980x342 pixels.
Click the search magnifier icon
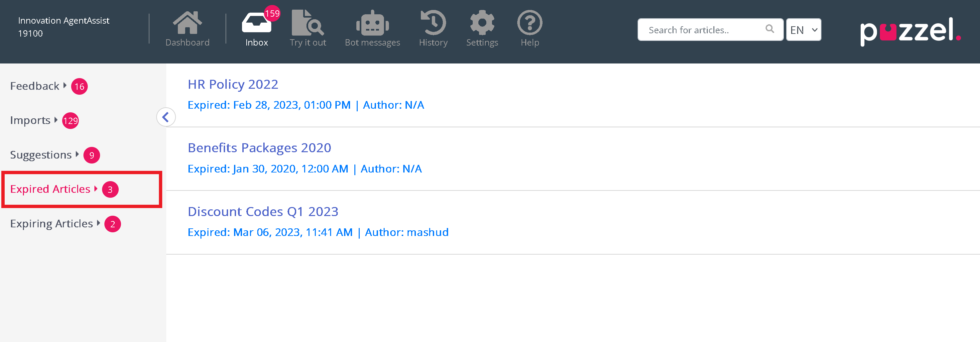[769, 29]
